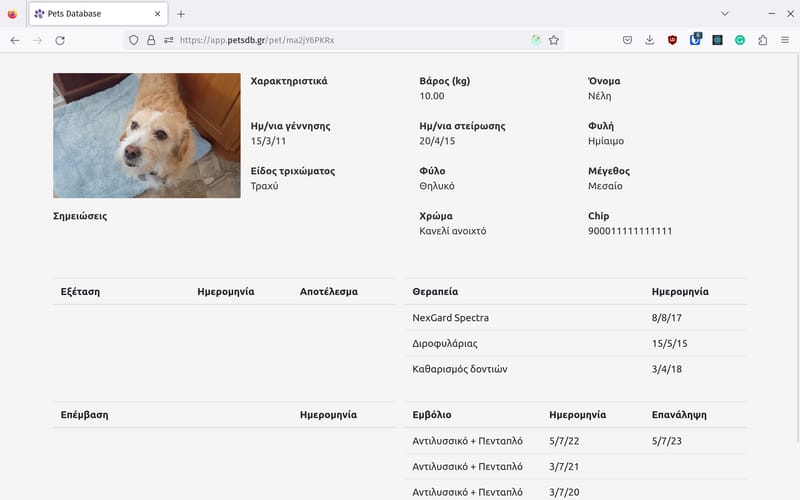Open the uBlock Origin shield extension
Viewport: 800px width, 500px height.
672,40
